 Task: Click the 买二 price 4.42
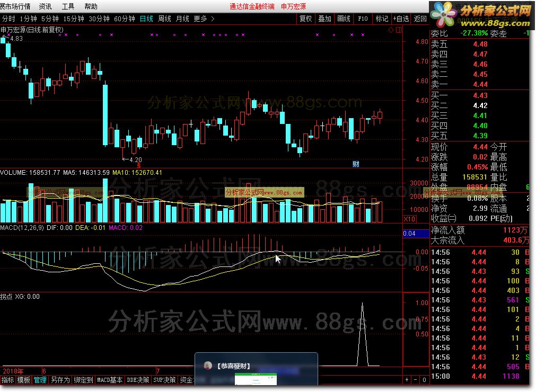coord(480,105)
